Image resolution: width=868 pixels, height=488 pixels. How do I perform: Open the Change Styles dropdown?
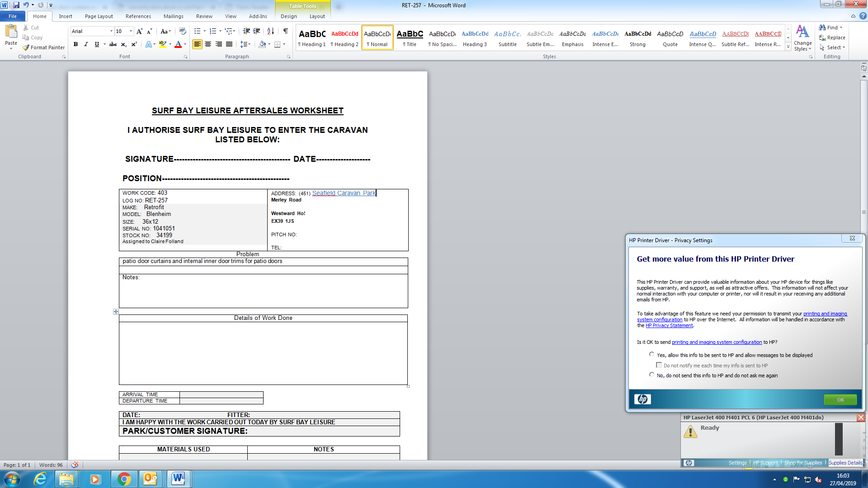802,38
